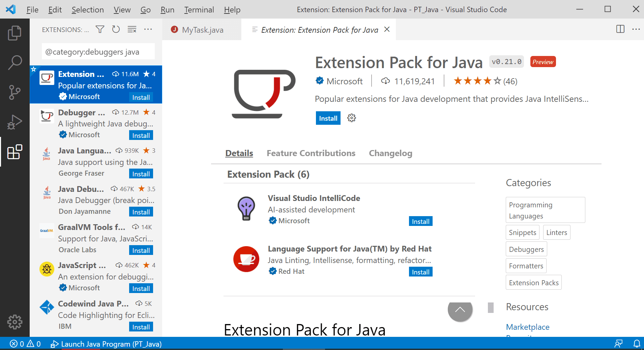Click Launch Java Program debug status item
The height and width of the screenshot is (350, 644).
click(106, 344)
